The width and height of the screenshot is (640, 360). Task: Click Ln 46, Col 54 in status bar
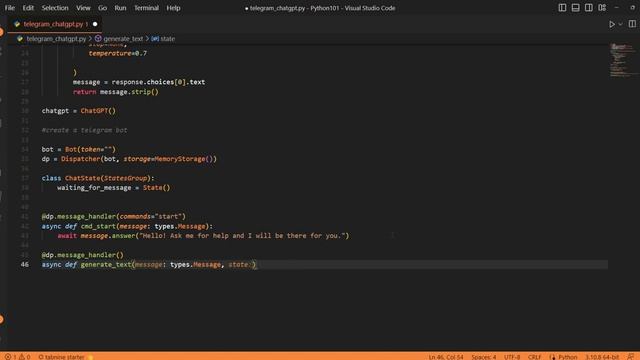tap(446, 357)
